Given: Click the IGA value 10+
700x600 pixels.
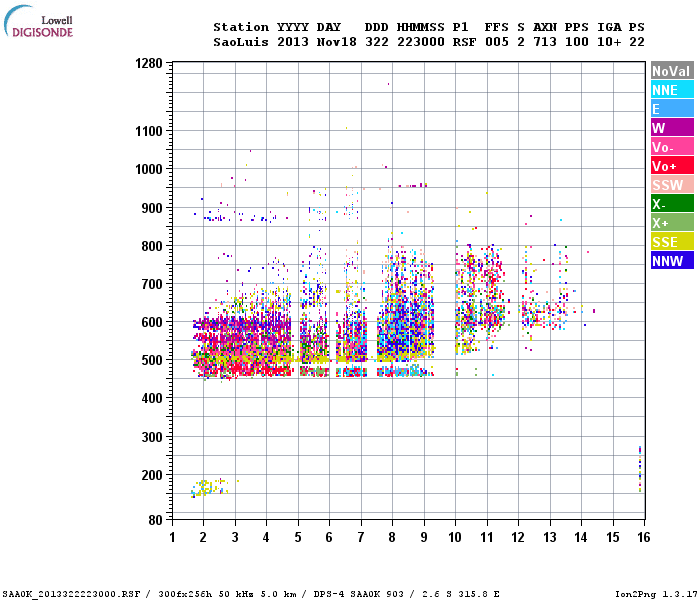Looking at the screenshot, I should (609, 42).
